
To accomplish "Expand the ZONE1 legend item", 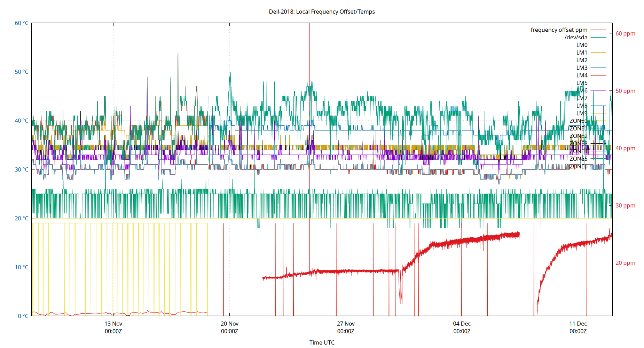I will (x=579, y=128).
